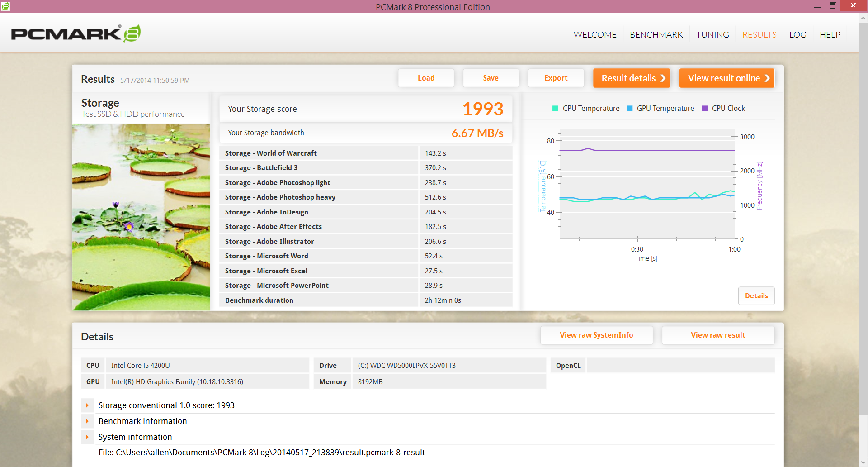This screenshot has height=467, width=868.
Task: Click the 8192MB memory value
Action: click(370, 381)
